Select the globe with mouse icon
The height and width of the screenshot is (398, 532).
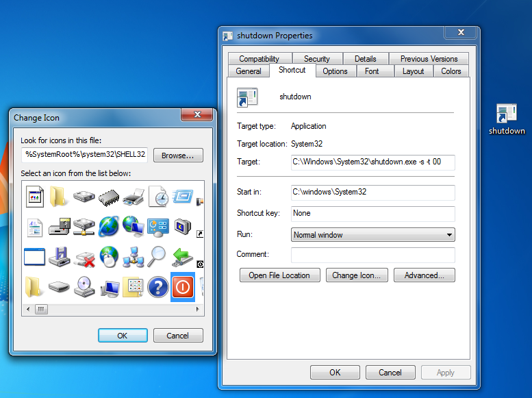(x=109, y=257)
